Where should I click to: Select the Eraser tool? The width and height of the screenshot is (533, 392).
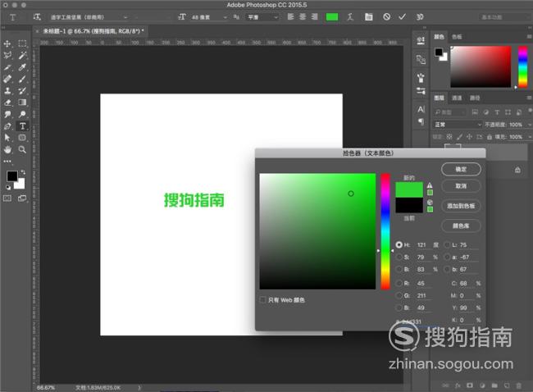pos(7,103)
